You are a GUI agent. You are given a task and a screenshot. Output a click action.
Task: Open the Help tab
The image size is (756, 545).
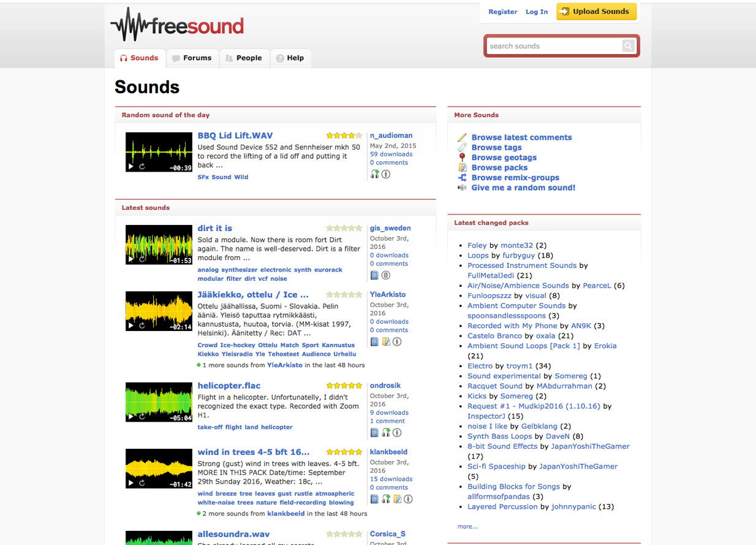pos(290,58)
